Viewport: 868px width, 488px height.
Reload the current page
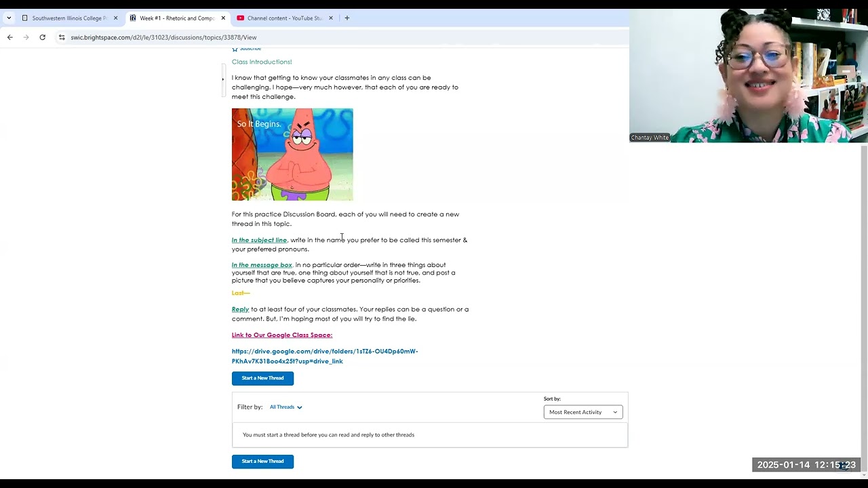[x=43, y=37]
